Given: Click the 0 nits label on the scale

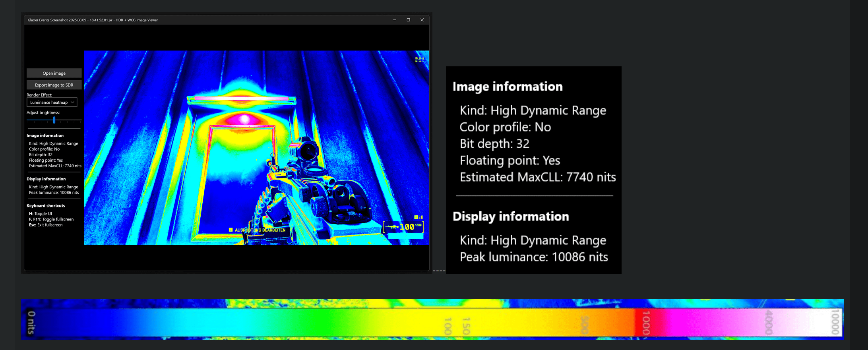Looking at the screenshot, I should tap(31, 322).
